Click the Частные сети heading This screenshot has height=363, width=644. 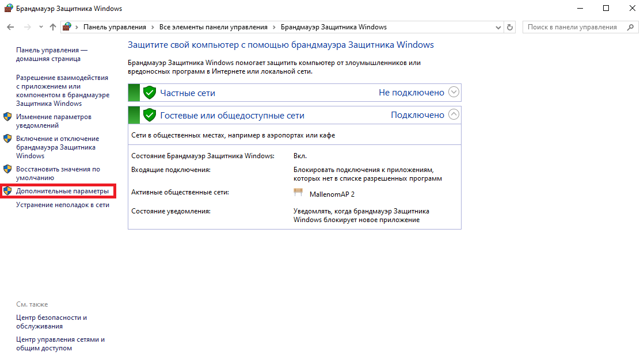[188, 93]
